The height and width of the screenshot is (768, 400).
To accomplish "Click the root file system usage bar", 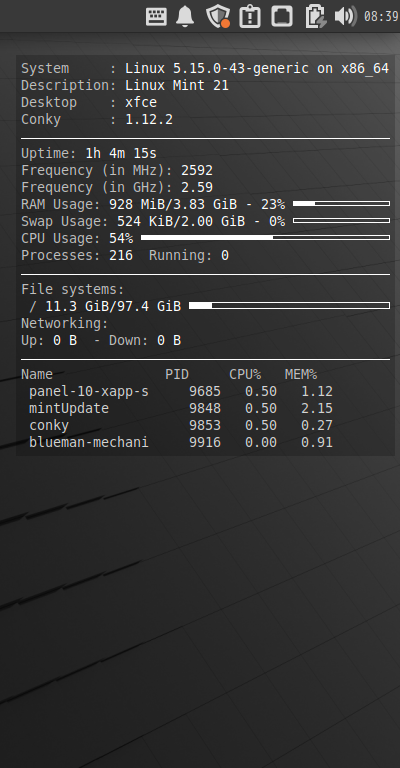I will (289, 306).
